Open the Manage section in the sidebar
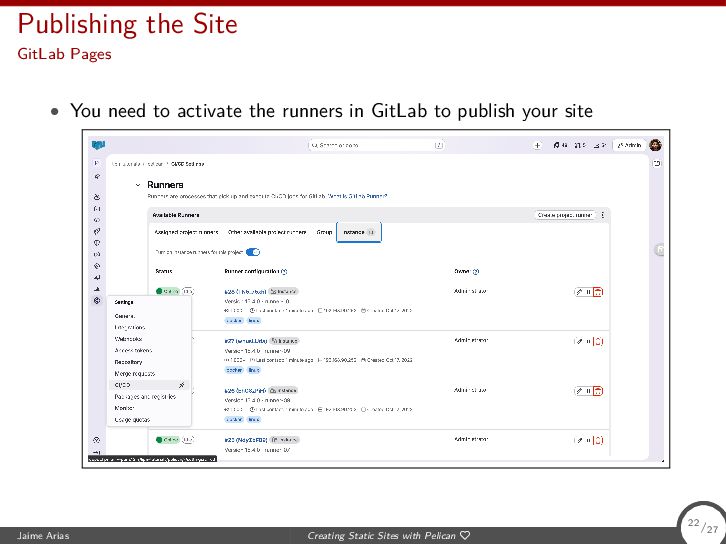 97,197
